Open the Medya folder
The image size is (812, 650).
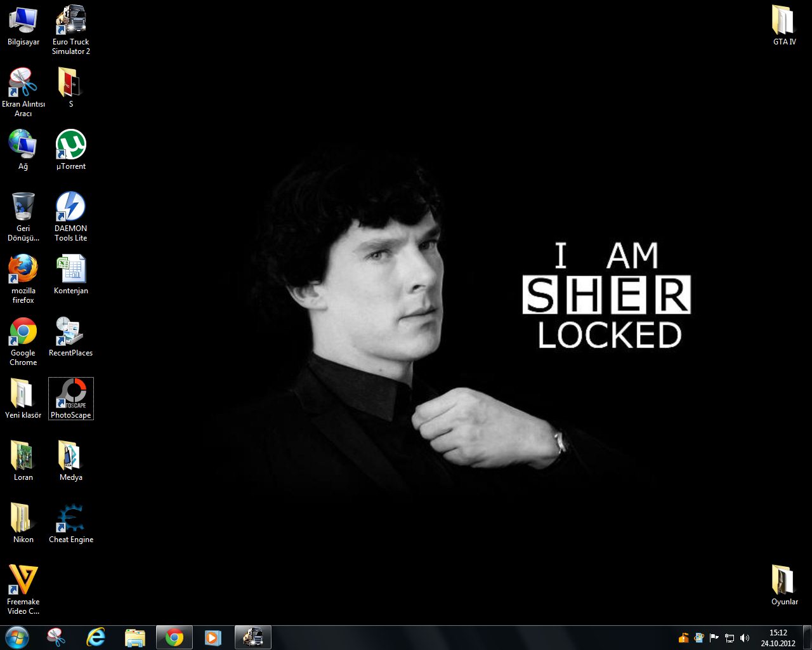pyautogui.click(x=71, y=461)
